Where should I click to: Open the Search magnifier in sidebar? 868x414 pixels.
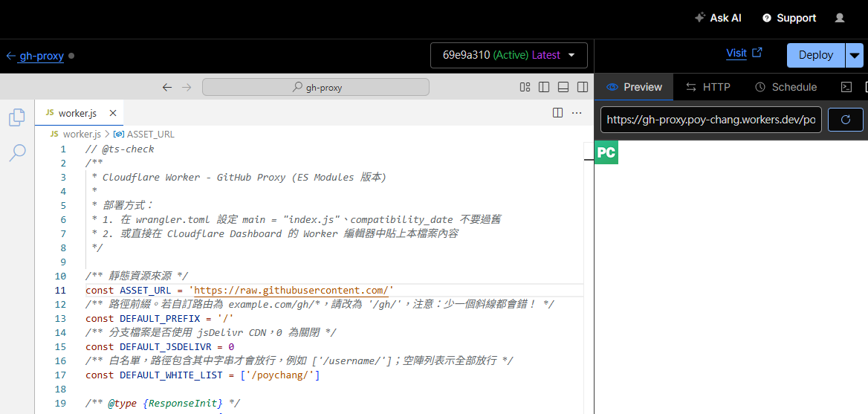17,153
